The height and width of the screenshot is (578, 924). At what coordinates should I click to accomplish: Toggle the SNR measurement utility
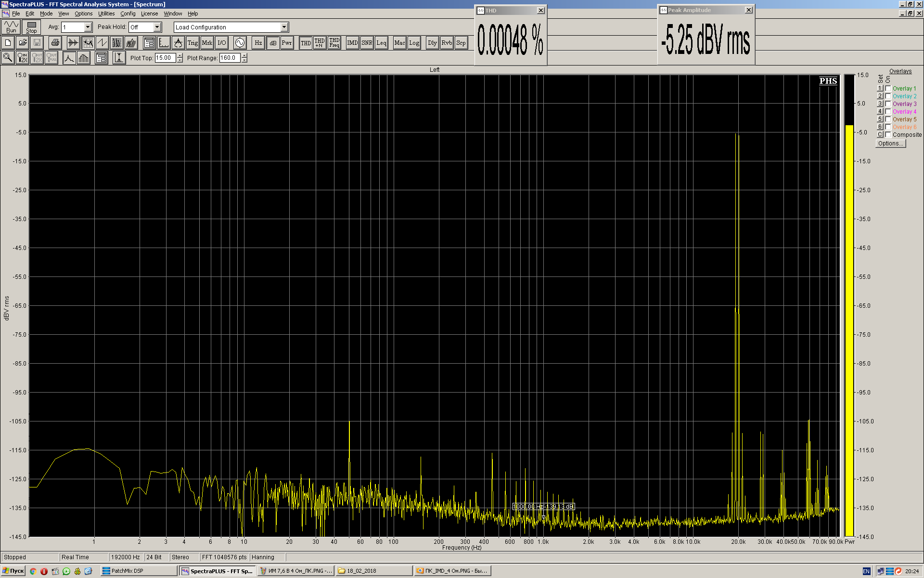(x=367, y=43)
